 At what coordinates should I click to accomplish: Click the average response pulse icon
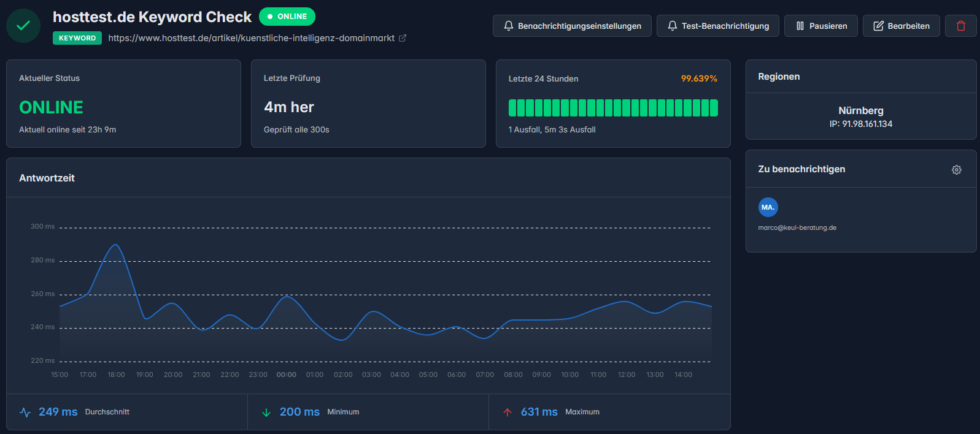tap(25, 413)
